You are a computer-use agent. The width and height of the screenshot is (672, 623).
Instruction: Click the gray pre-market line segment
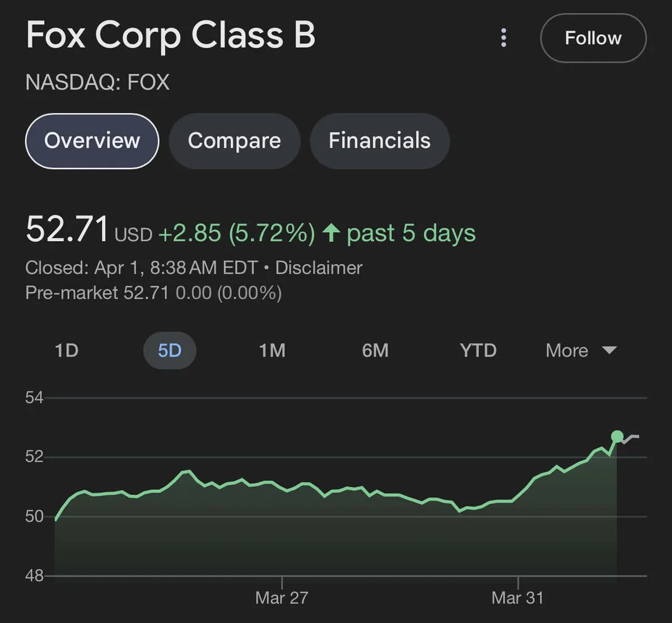(x=631, y=438)
